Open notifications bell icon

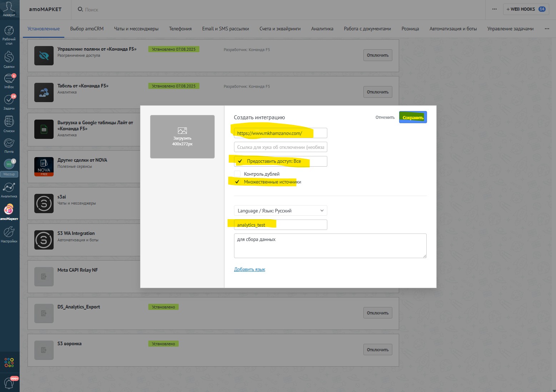pos(9,383)
